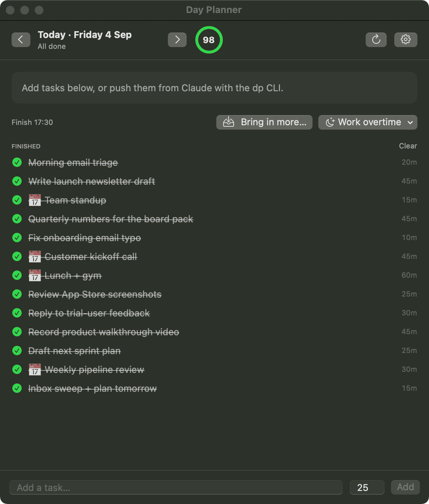Toggle the Draft next sprint plan checkmark

click(17, 350)
